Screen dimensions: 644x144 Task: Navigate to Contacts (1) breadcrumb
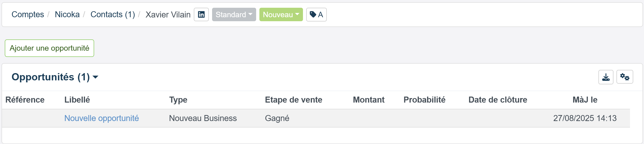point(113,14)
